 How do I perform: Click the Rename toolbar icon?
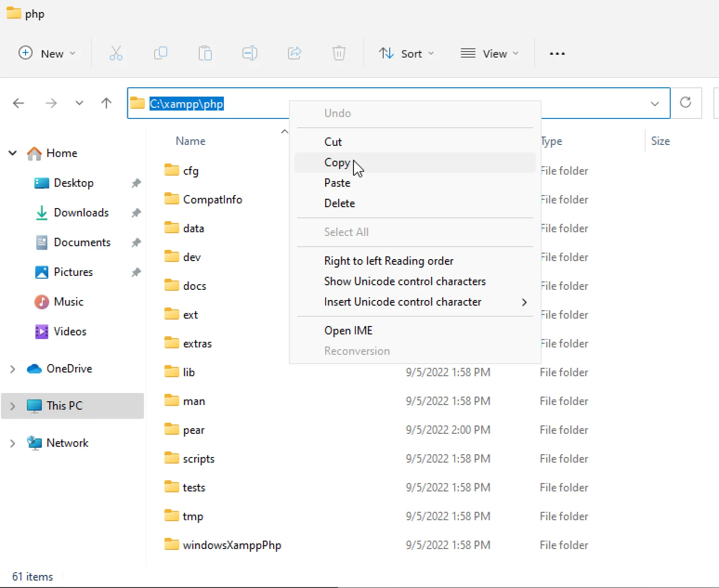[250, 53]
